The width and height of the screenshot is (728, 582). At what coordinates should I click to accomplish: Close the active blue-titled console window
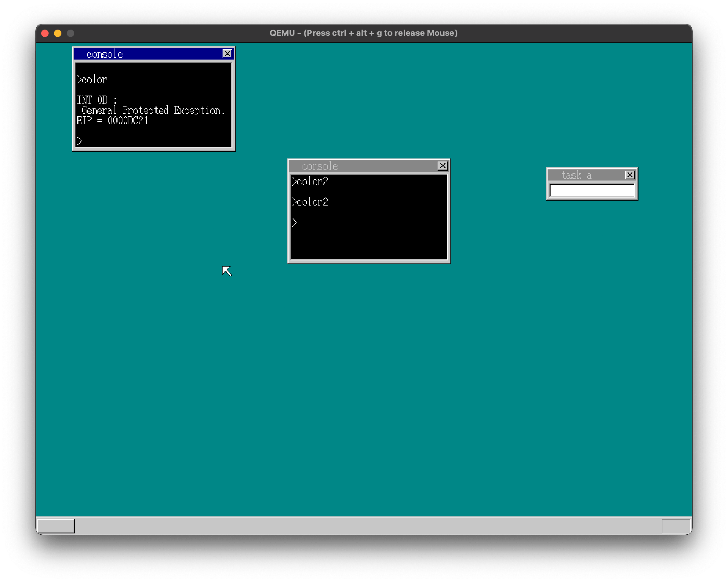227,54
